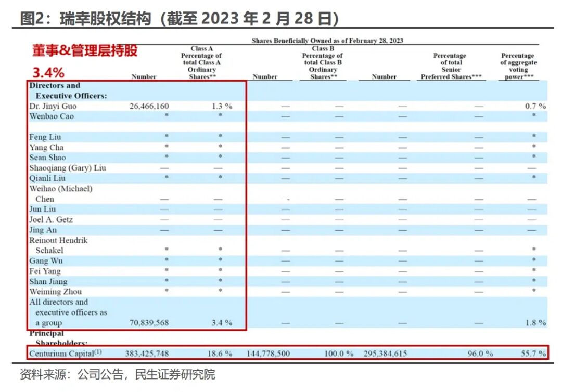
Task: Click the share number 26,466,160
Action: (149, 107)
